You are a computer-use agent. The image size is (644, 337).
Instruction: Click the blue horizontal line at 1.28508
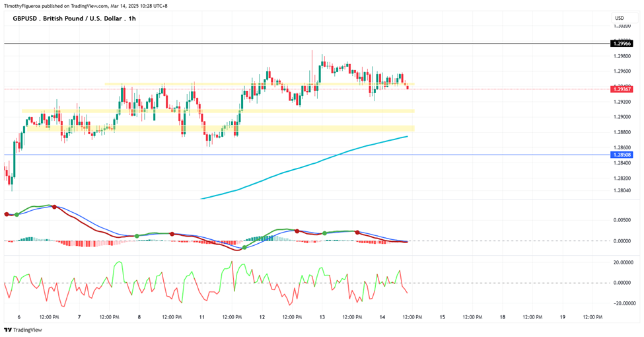pos(307,155)
